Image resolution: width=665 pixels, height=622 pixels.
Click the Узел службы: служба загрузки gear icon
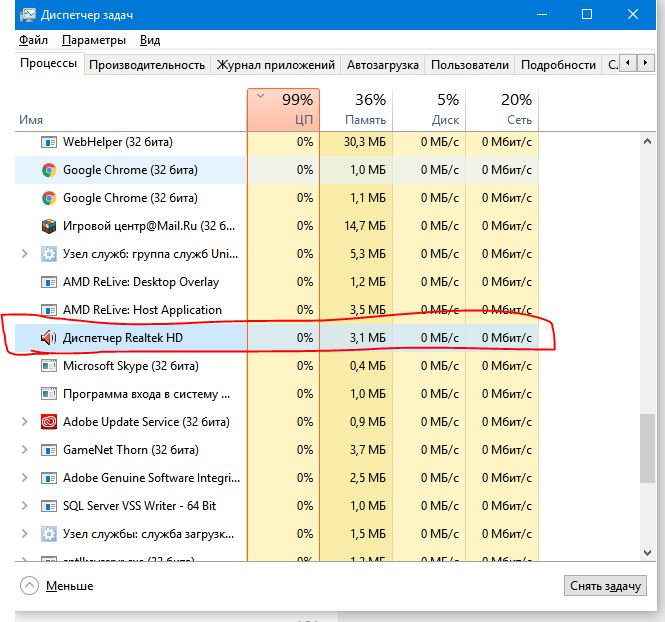click(49, 533)
